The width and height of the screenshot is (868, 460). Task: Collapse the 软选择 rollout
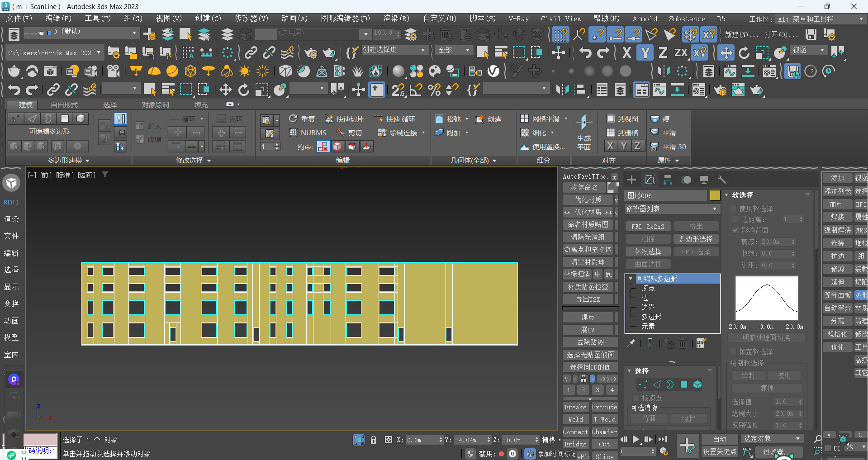click(x=727, y=195)
